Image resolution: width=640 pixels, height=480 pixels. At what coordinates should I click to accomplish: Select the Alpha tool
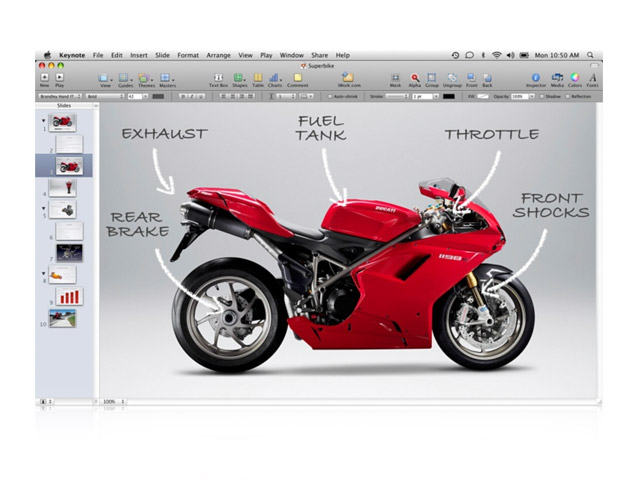pos(414,80)
